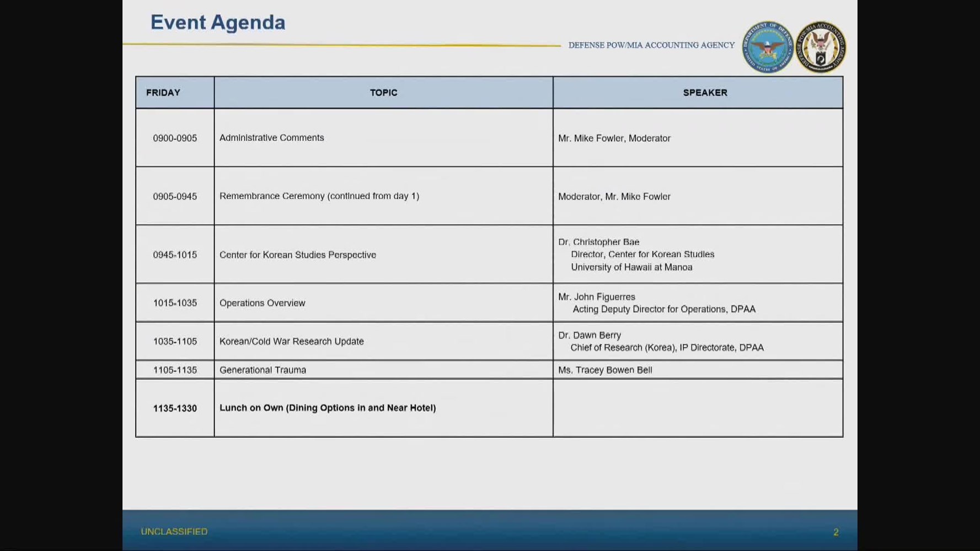Click the UNCLASSIFIED footer label

[174, 532]
